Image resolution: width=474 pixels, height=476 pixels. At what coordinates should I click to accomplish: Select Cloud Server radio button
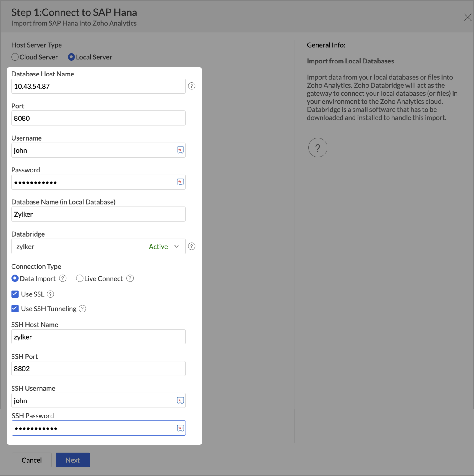click(15, 57)
